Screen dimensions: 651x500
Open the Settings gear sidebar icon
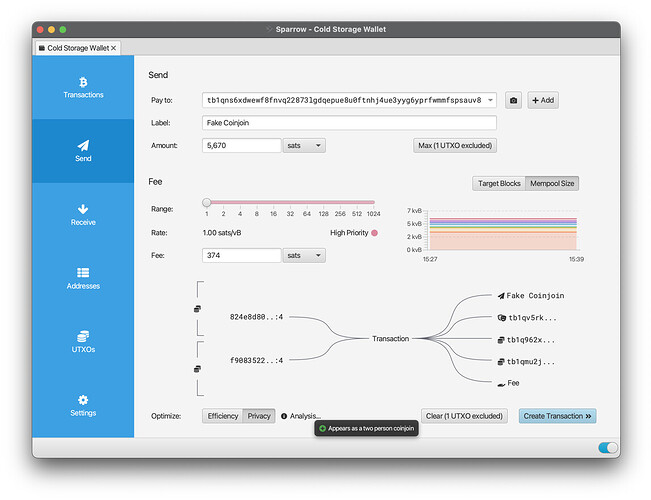[83, 400]
